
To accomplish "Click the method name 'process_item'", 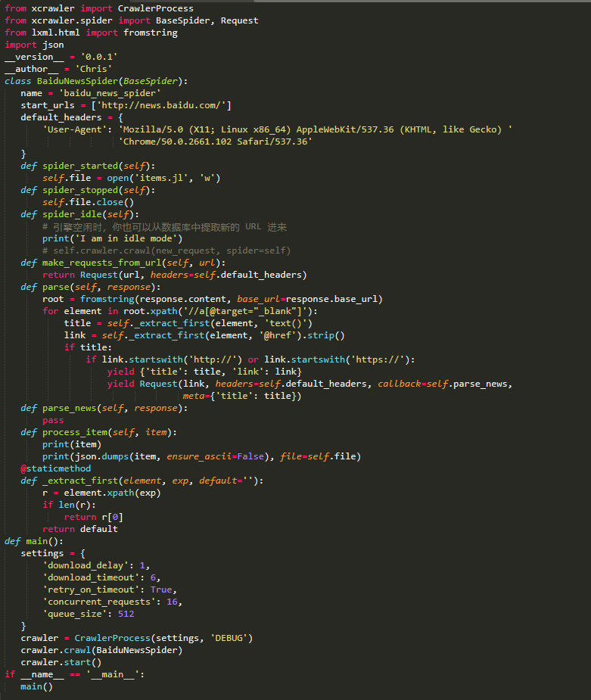I will point(75,432).
